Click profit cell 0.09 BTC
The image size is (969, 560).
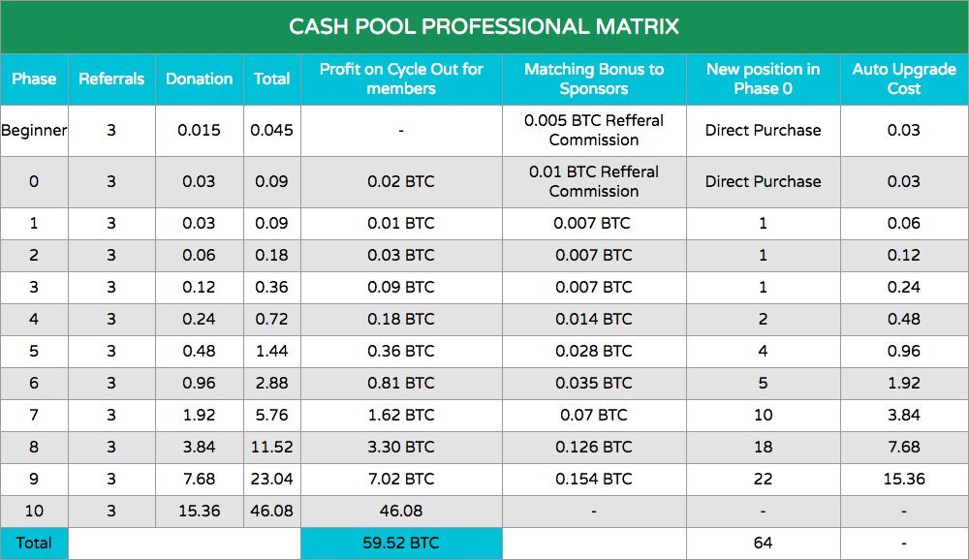tap(401, 288)
